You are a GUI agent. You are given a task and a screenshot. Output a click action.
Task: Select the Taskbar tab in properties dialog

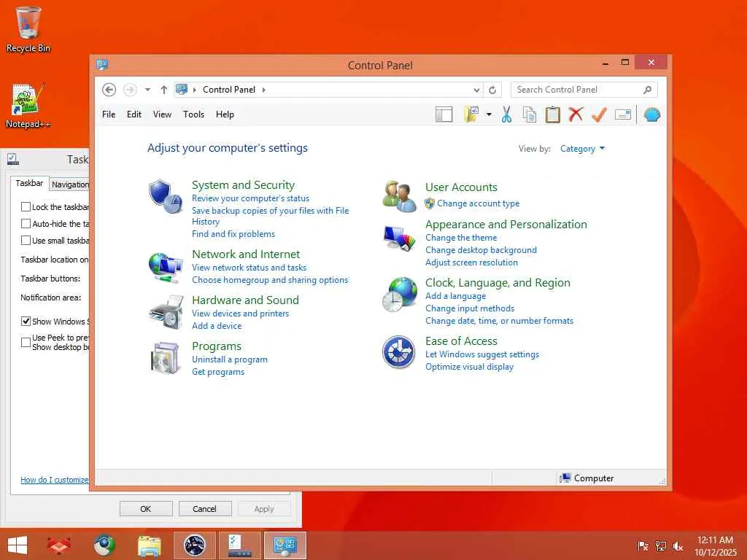pos(29,183)
